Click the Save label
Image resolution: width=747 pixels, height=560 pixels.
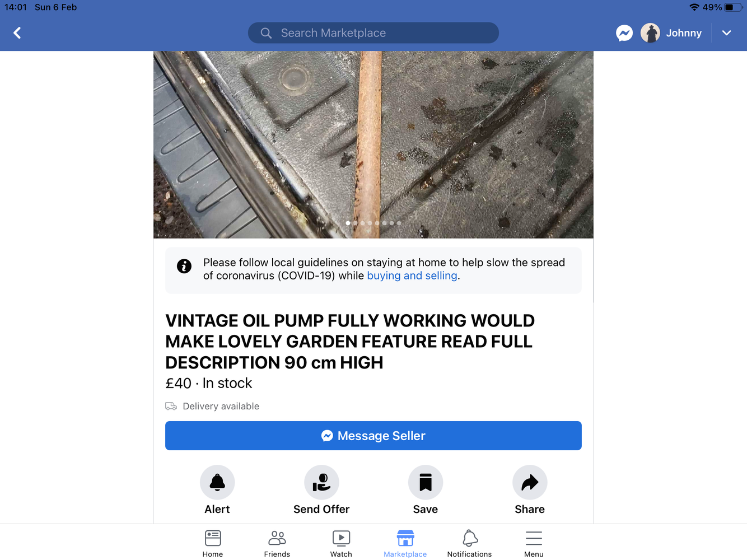tap(426, 509)
